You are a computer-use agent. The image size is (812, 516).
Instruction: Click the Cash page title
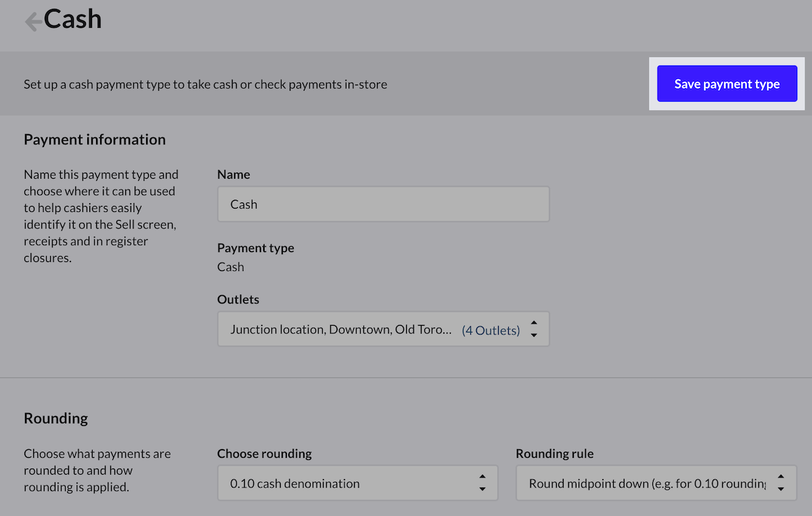point(72,20)
